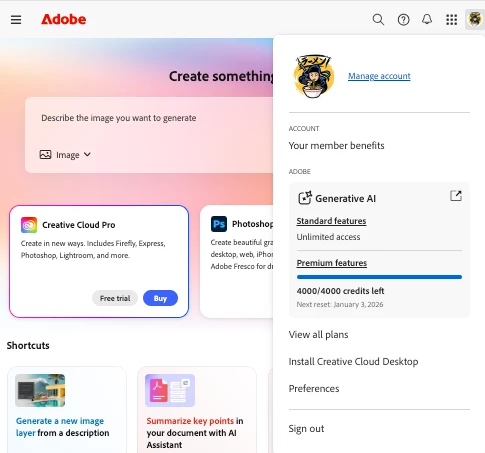
Task: Open the notifications bell
Action: (x=427, y=19)
